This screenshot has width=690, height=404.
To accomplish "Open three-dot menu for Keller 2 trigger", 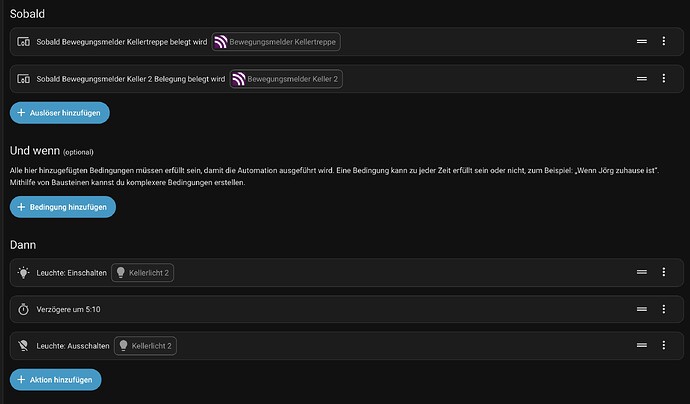I will click(664, 79).
